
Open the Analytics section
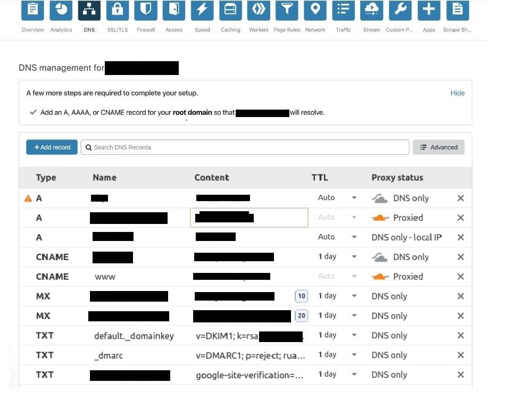(x=61, y=10)
